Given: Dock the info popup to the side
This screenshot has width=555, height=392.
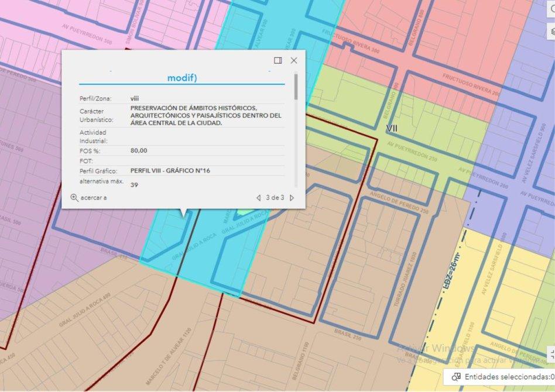Looking at the screenshot, I should point(278,60).
